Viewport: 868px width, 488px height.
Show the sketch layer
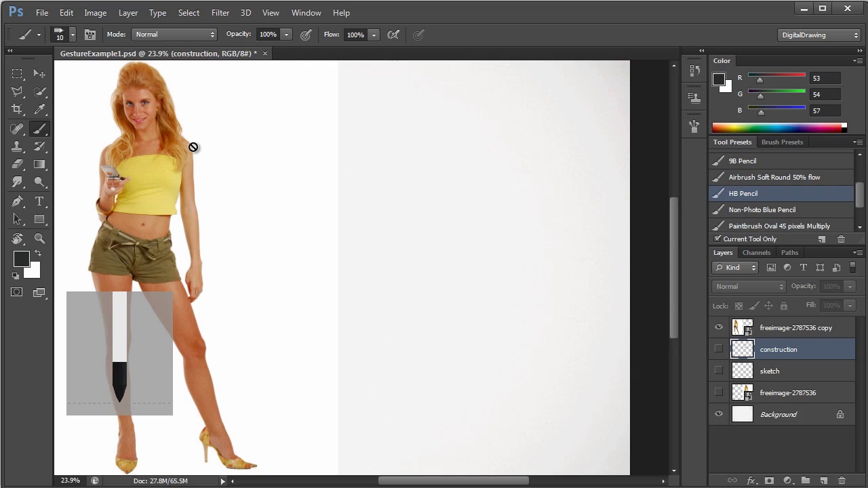(x=719, y=371)
